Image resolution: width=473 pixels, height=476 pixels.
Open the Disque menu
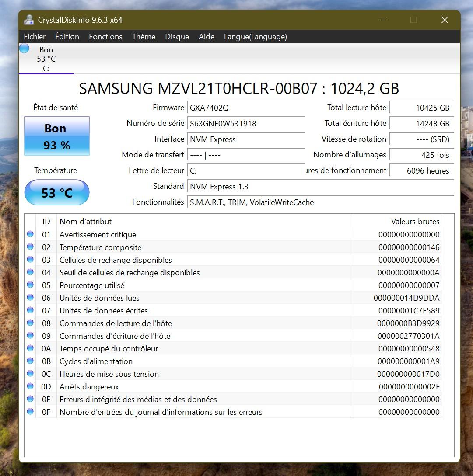click(177, 37)
